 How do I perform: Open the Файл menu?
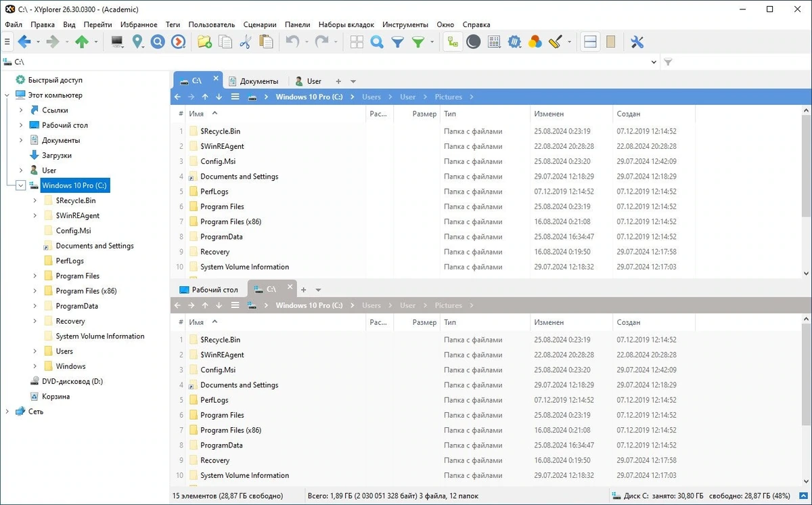14,24
